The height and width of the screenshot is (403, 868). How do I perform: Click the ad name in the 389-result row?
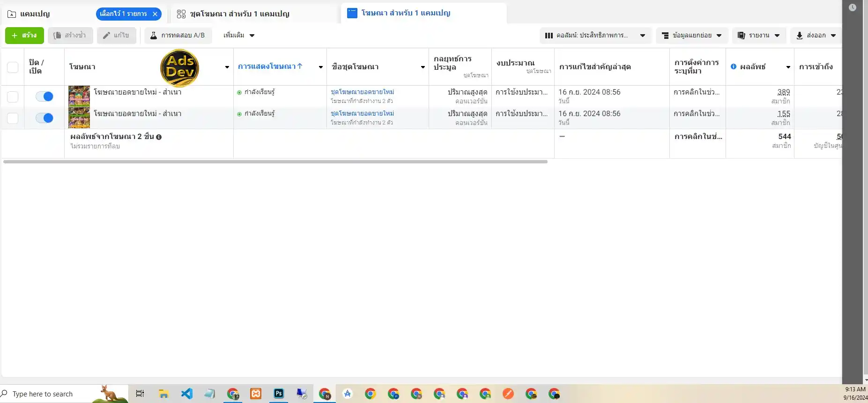pos(138,92)
